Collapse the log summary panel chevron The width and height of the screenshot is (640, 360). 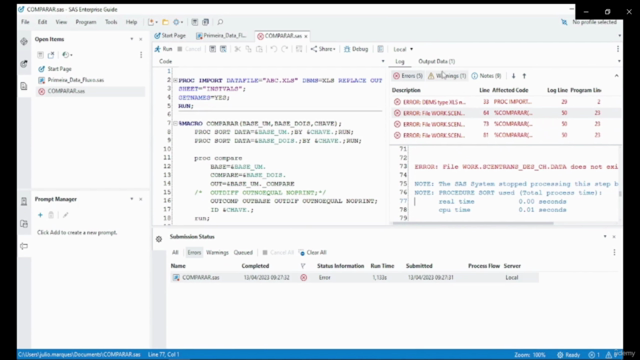coord(616,76)
